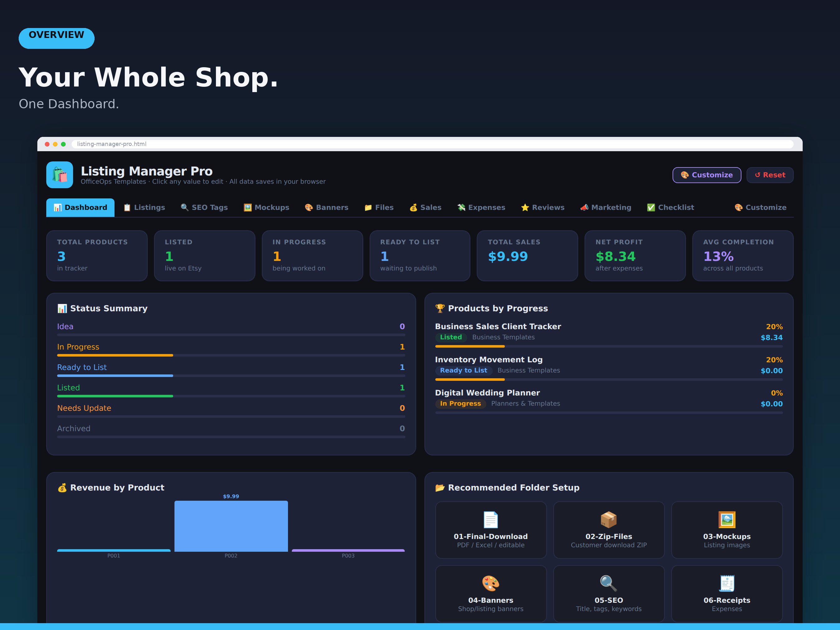
Task: Click the 05-SEO magnifier icon
Action: (x=608, y=584)
